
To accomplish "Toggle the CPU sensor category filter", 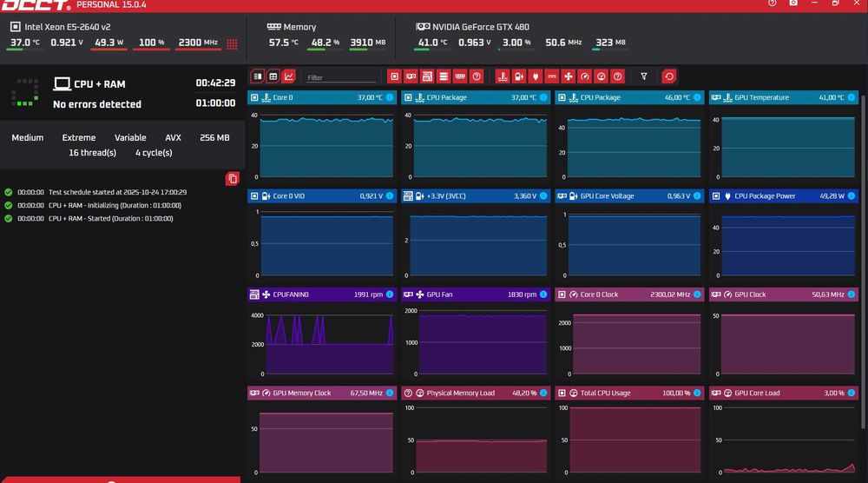I will tap(394, 76).
